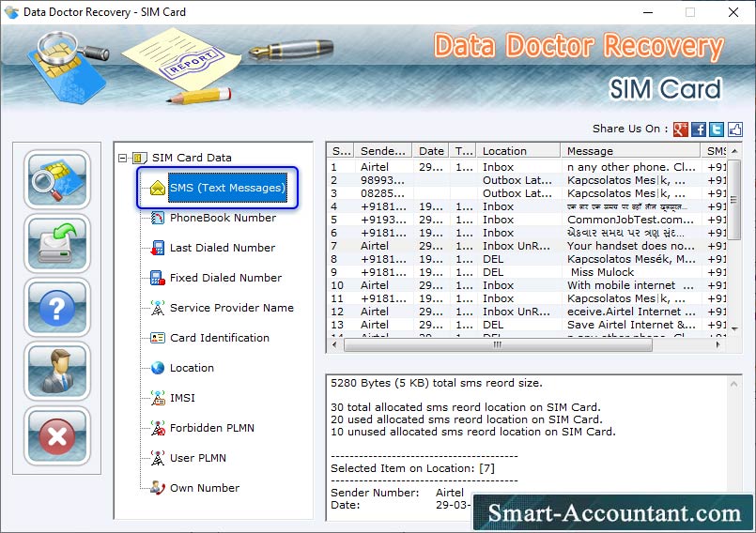Screen dimensions: 756x533
Task: Click the SMS table scroll down arrow
Action: tap(734, 328)
